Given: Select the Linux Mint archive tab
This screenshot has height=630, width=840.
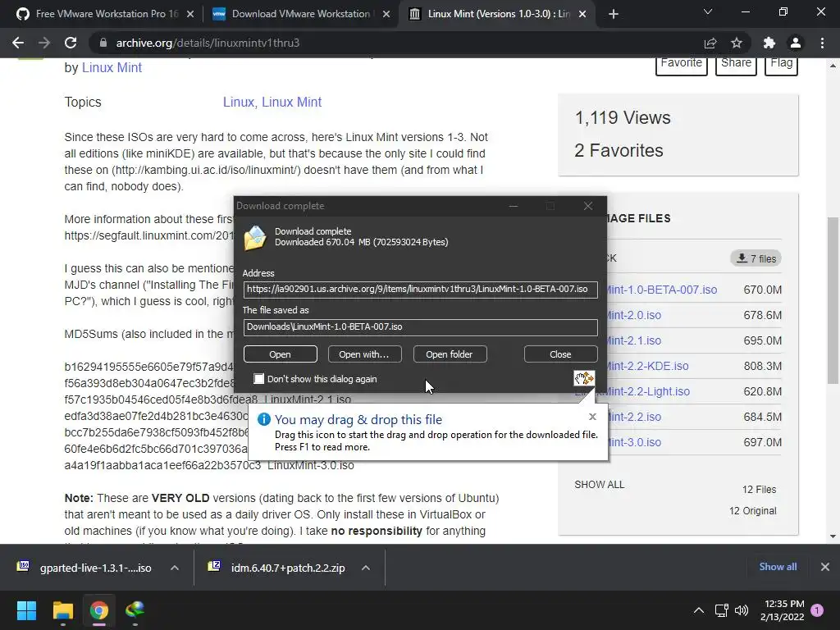Looking at the screenshot, I should [498, 14].
